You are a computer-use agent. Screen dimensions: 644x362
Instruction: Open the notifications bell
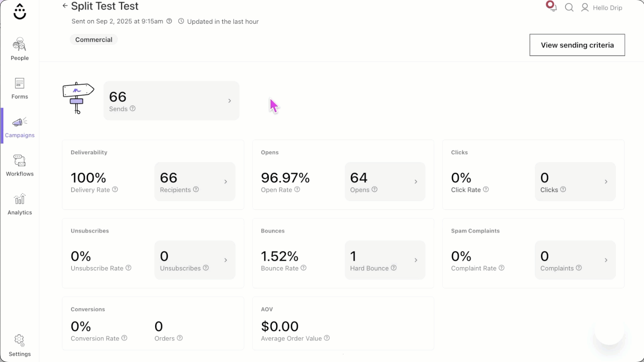[x=552, y=6]
